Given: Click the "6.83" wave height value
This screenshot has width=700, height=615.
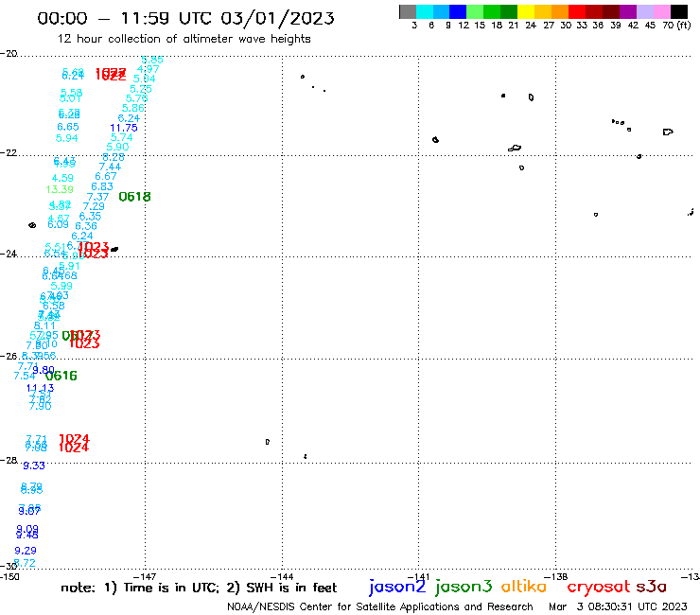Looking at the screenshot, I should pos(102,186).
